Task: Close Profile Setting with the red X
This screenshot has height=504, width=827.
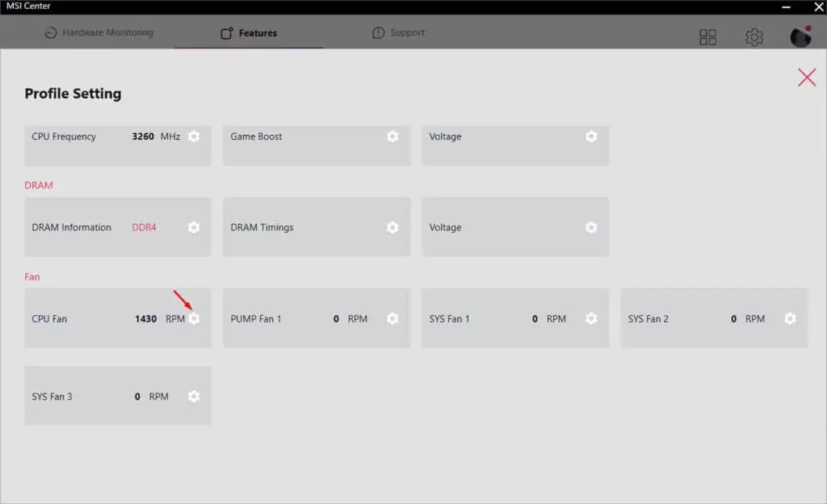Action: pos(807,78)
